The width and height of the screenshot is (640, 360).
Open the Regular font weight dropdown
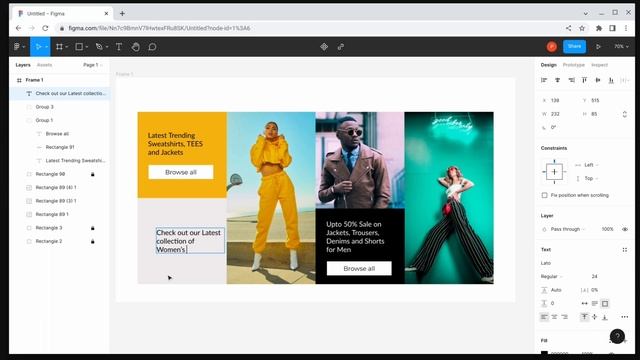[x=551, y=277]
